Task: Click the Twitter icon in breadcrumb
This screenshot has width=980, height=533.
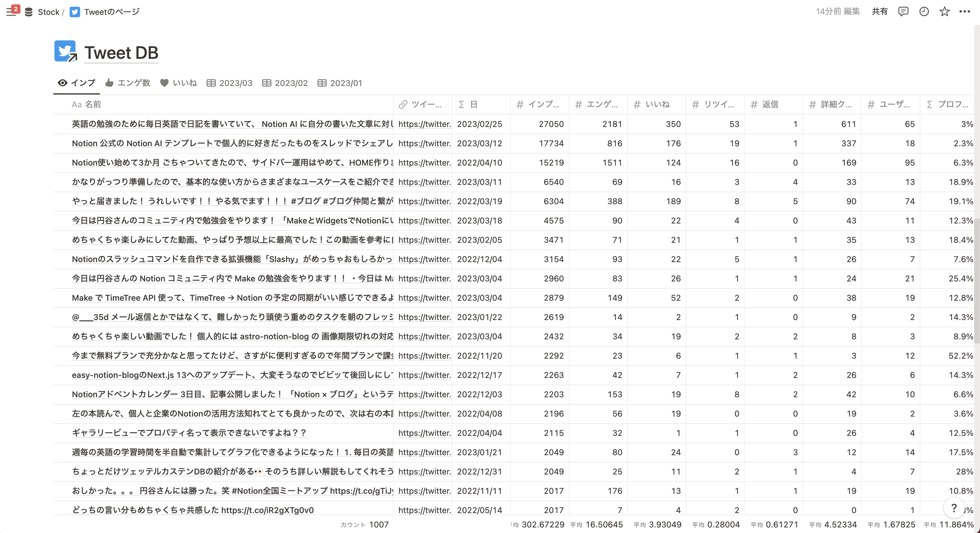Action: tap(75, 12)
